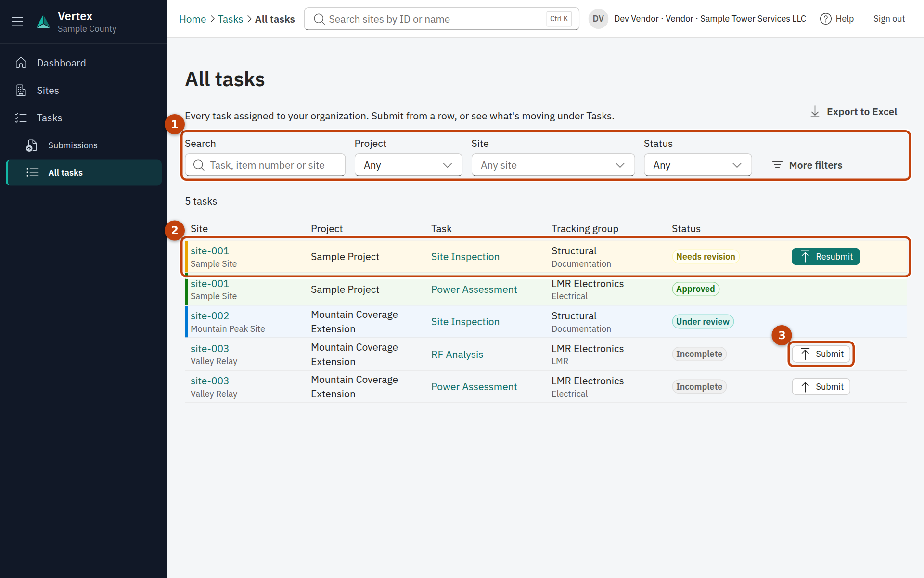
Task: Submit the site-003 RF Analysis task
Action: [x=821, y=354]
